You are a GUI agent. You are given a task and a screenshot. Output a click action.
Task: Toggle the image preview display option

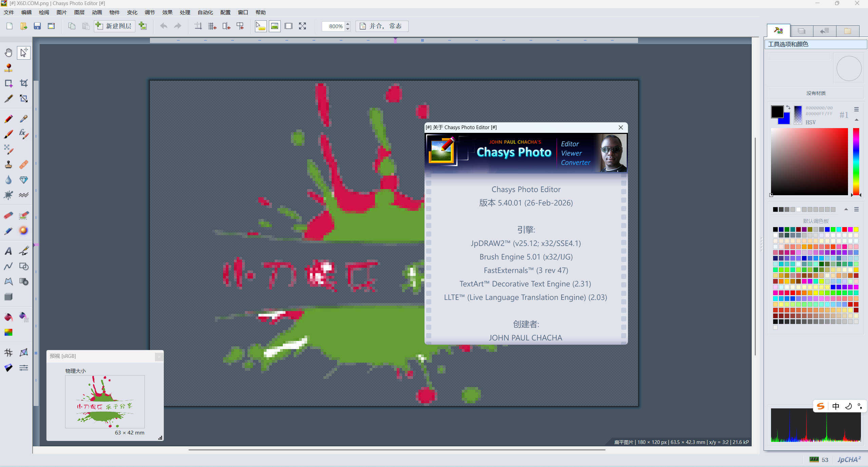click(x=275, y=26)
